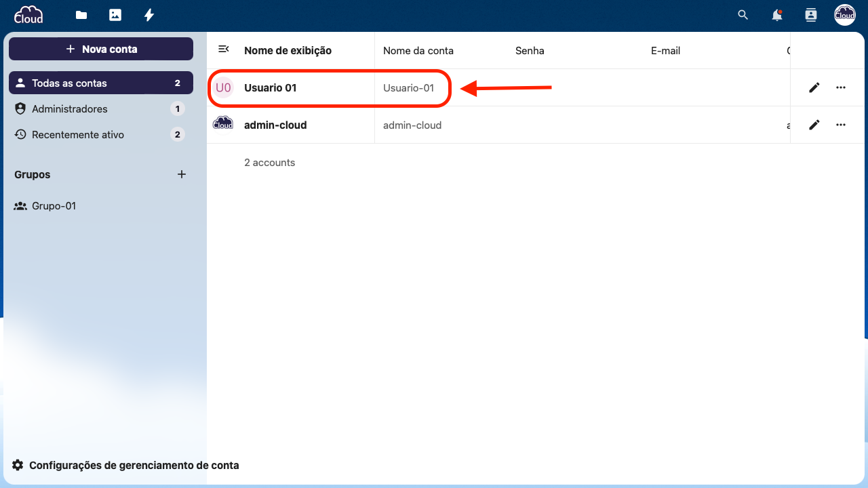Open the Photos app icon
The image size is (868, 488).
(115, 15)
